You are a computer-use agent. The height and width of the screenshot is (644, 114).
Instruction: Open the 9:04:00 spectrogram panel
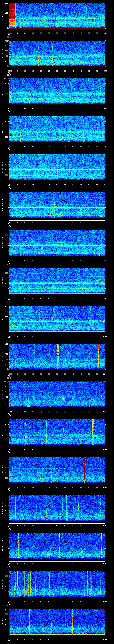[57, 129]
